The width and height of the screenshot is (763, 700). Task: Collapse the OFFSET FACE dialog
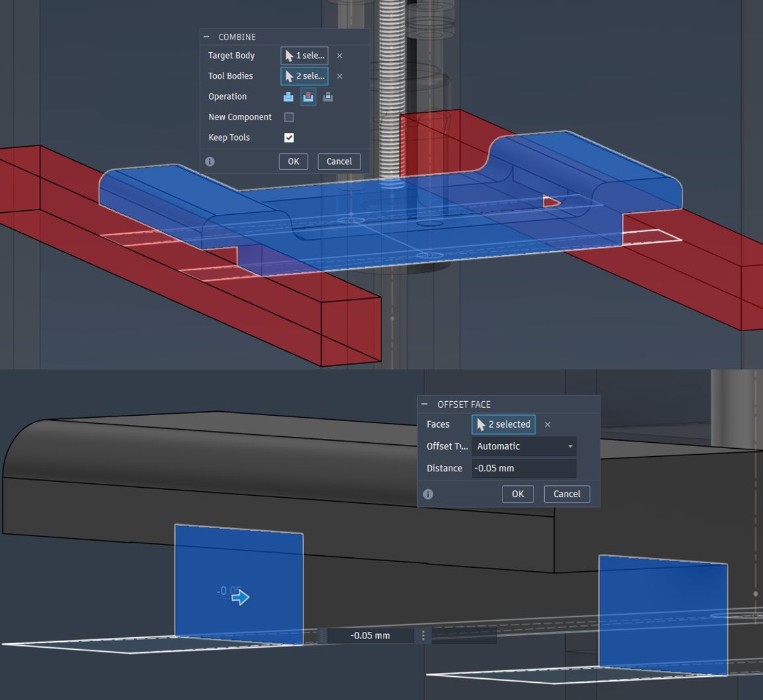tap(426, 404)
